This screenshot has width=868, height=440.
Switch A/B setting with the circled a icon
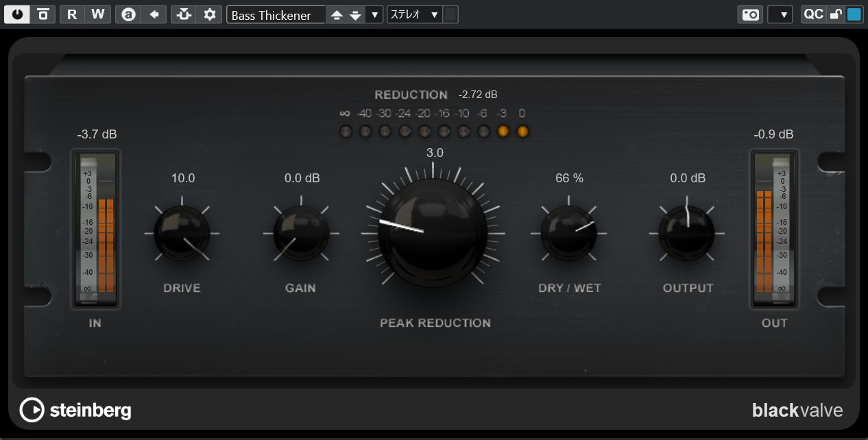[128, 14]
